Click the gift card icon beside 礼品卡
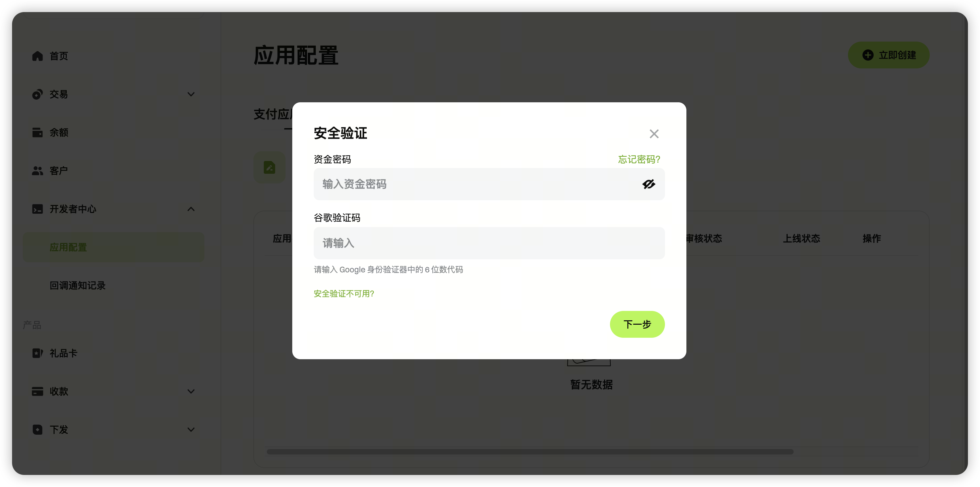This screenshot has height=487, width=980. [x=37, y=353]
